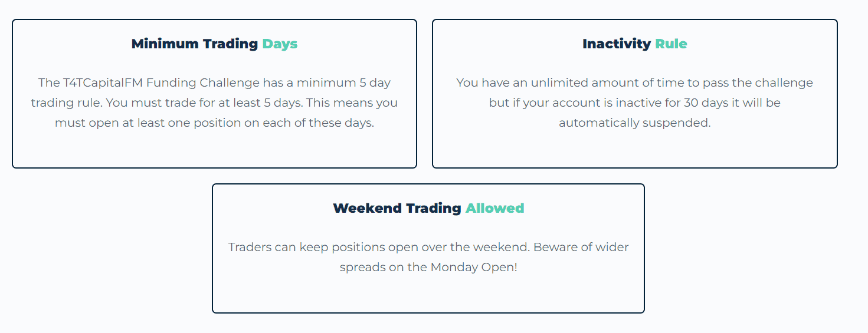Select the Inactivity Rule card's empty bottom area

pos(634,150)
